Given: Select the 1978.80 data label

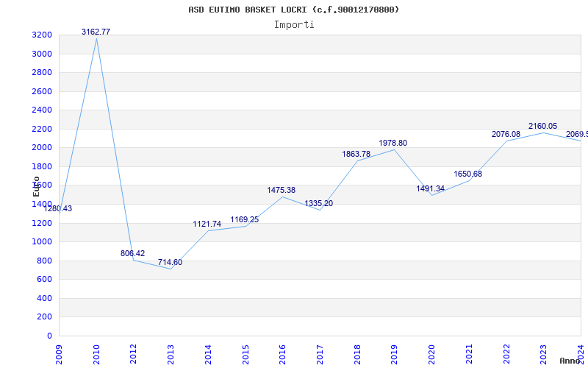Looking at the screenshot, I should (x=393, y=143).
